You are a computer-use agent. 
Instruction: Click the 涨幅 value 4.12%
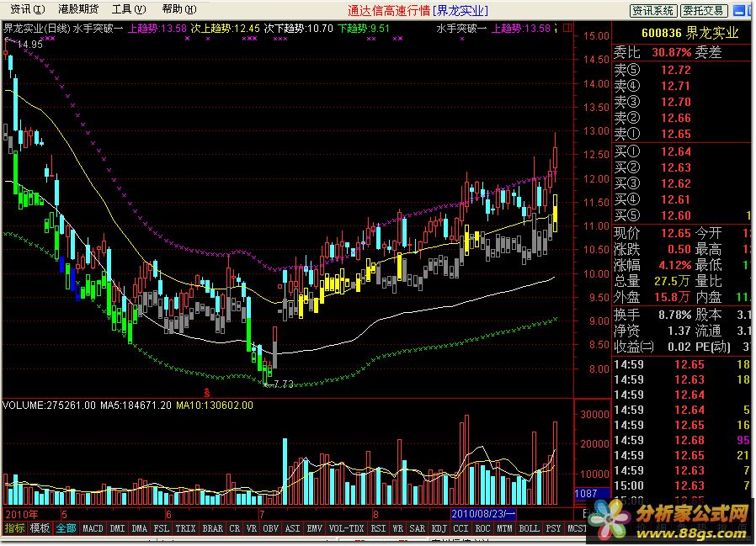(x=675, y=265)
